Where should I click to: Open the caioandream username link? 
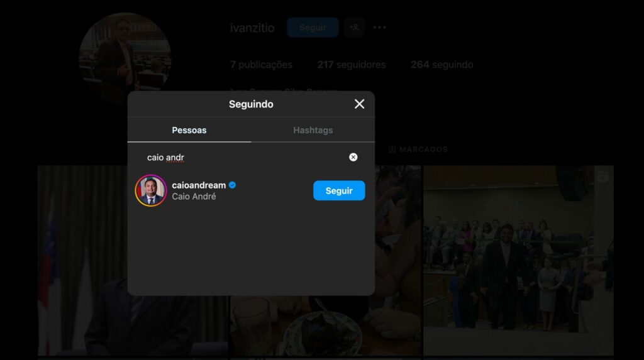(199, 185)
